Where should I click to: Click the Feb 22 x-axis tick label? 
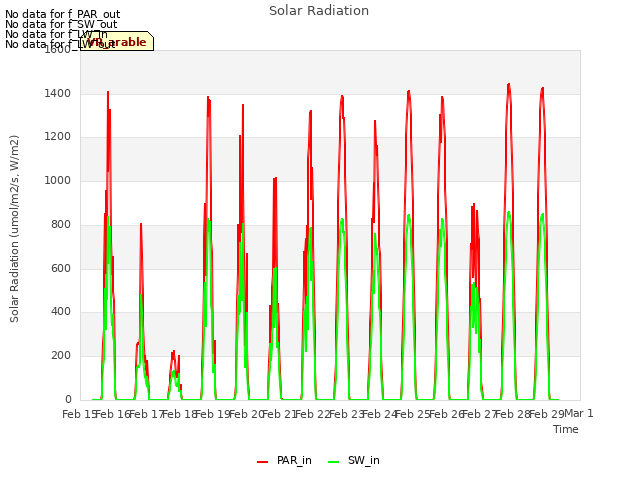coord(312,414)
